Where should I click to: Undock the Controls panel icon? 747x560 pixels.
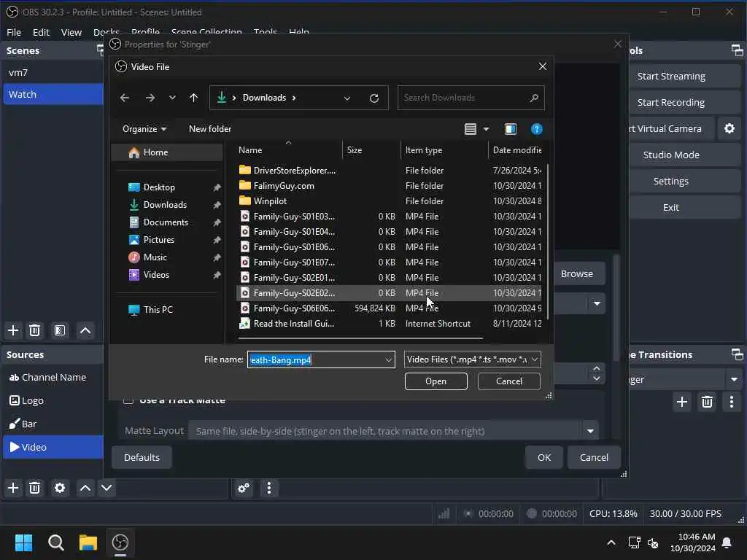(737, 50)
